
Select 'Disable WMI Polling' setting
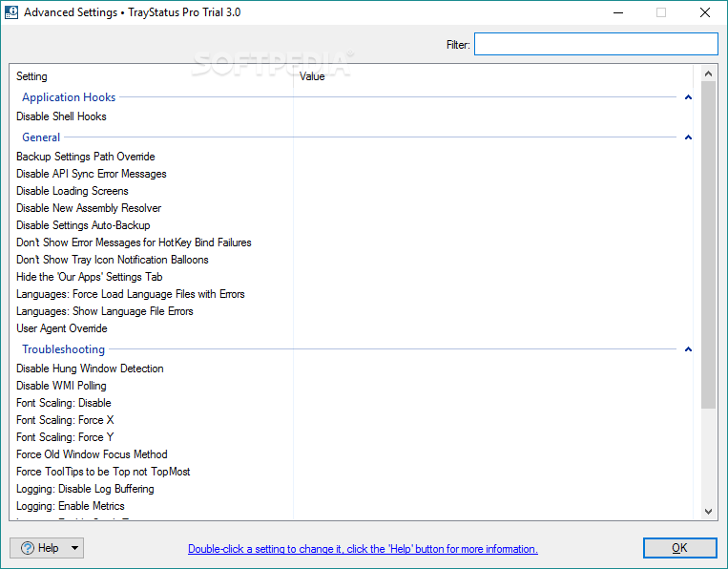pos(61,385)
